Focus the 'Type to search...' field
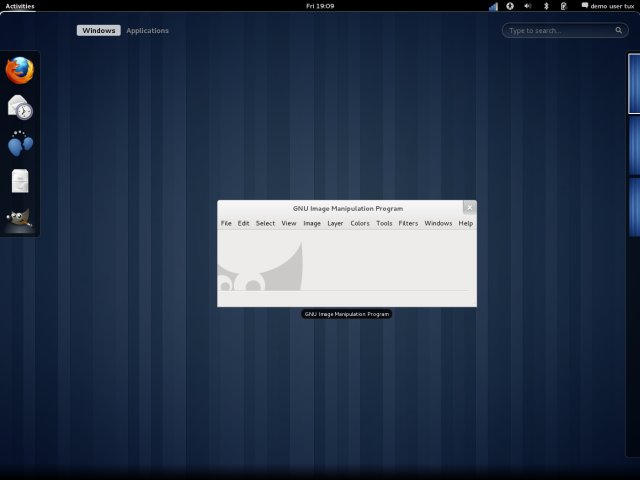 click(565, 31)
